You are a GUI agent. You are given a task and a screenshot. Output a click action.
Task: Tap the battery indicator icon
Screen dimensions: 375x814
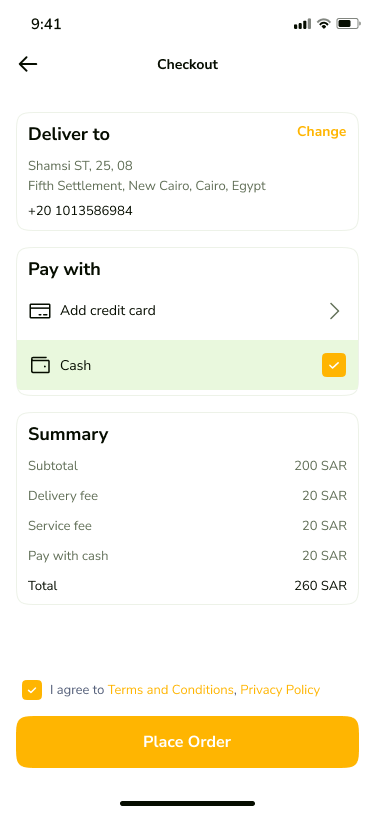348,24
